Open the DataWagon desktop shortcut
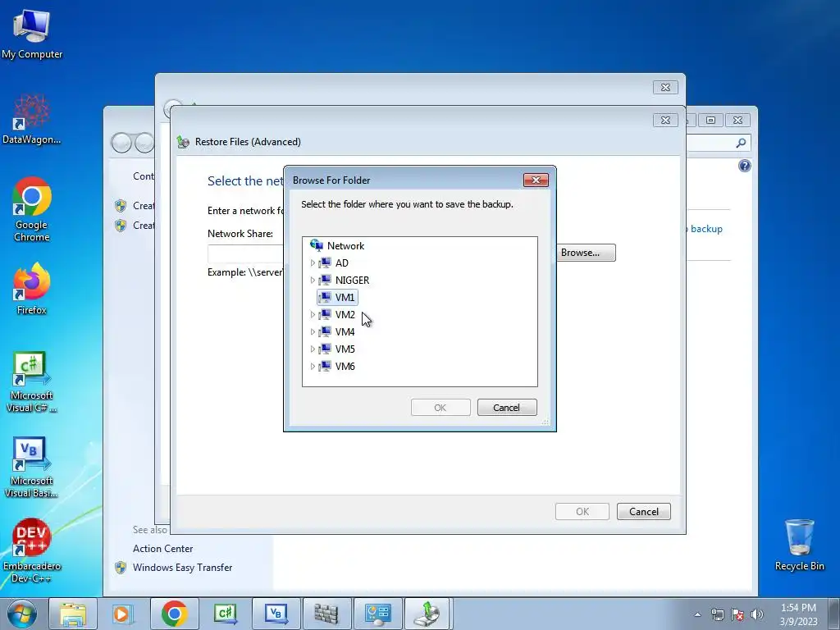The width and height of the screenshot is (840, 630). point(32,120)
